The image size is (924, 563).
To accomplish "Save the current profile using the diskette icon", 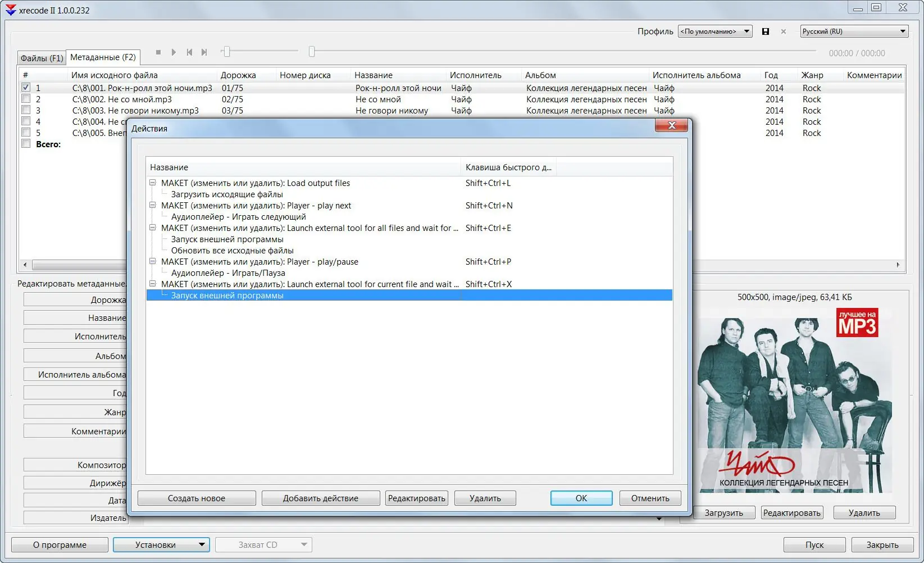I will pyautogui.click(x=766, y=31).
